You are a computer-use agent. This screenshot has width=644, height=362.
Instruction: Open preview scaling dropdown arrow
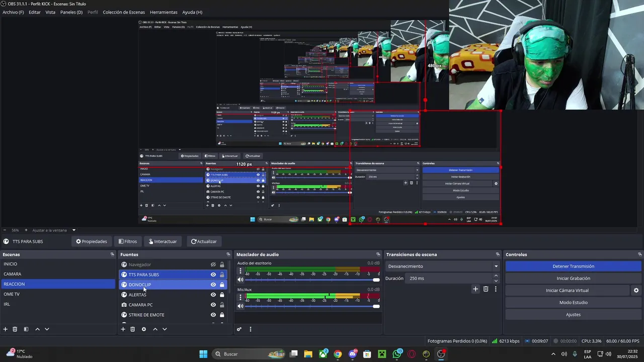[73, 230]
